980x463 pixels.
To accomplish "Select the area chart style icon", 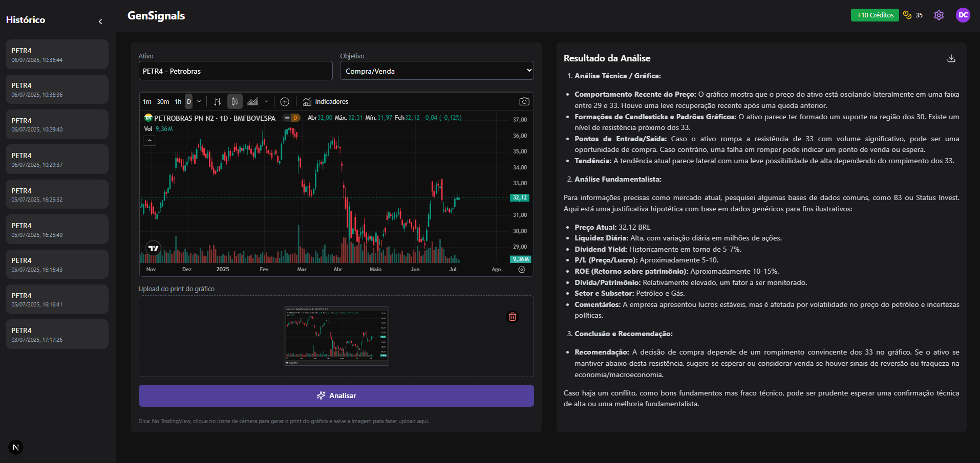I will tap(252, 101).
